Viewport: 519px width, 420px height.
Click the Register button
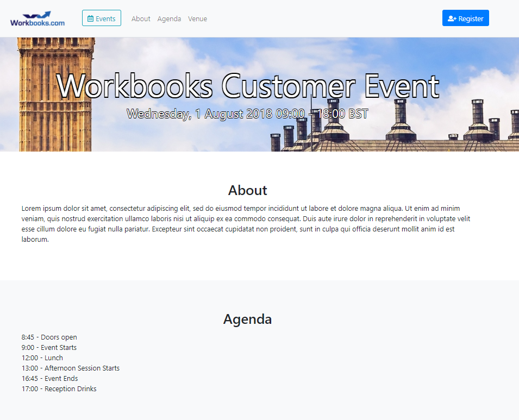pos(465,18)
